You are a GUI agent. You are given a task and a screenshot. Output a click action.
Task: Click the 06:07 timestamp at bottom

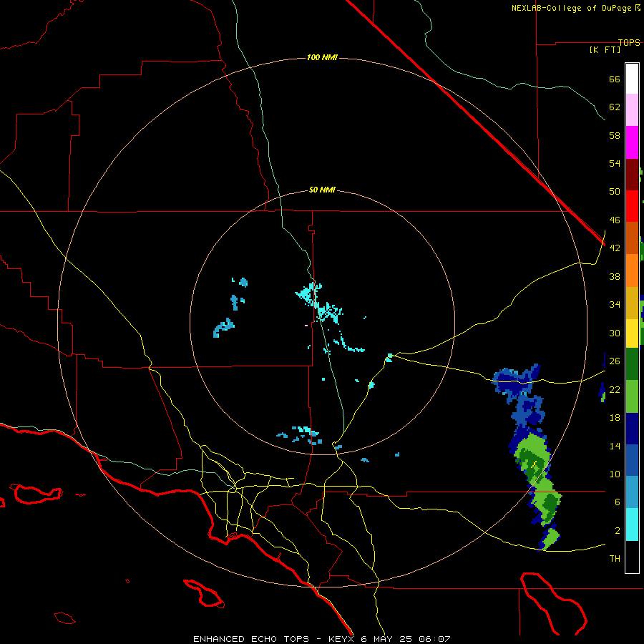point(434,639)
